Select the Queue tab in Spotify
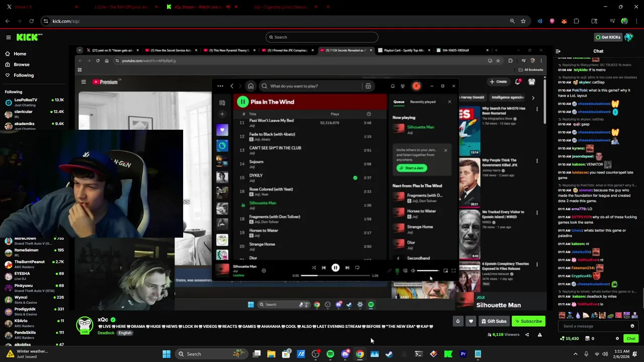 tap(398, 102)
